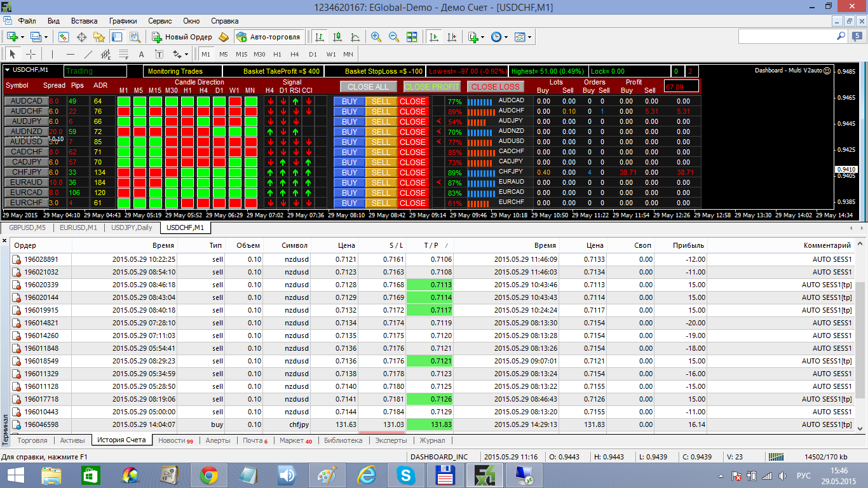Zoom out of the chart
The image size is (868, 488).
pyautogui.click(x=394, y=37)
